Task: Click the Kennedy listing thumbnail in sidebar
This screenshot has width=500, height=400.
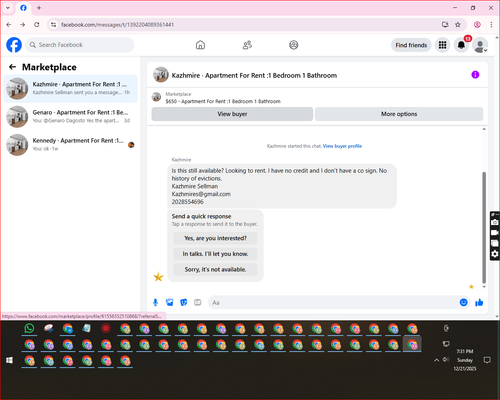Action: coord(17,145)
